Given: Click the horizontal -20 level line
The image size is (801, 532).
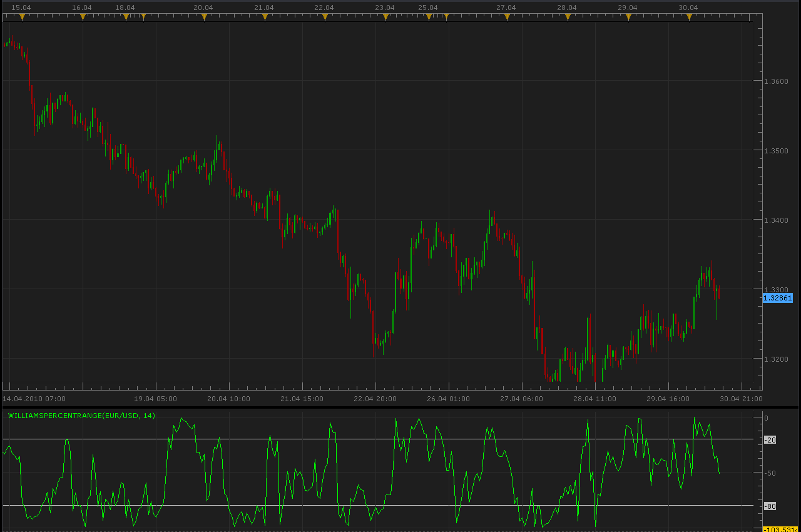Looking at the screenshot, I should click(x=378, y=439).
